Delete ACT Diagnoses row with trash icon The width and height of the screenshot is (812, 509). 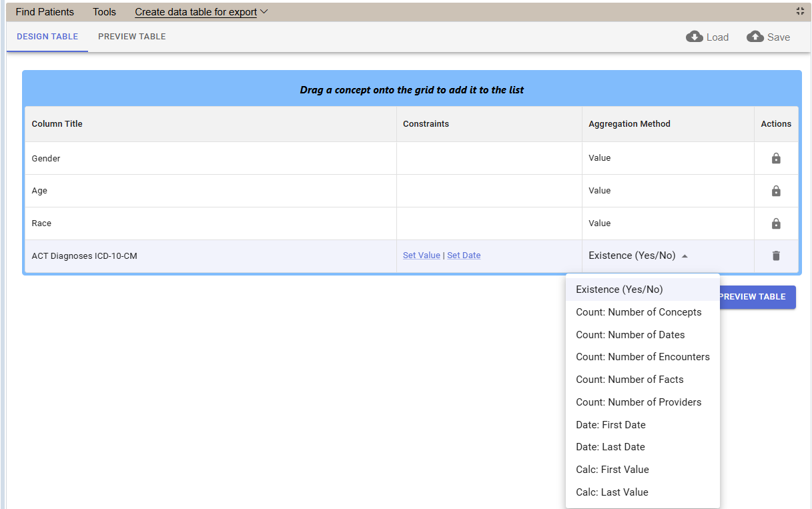tap(776, 256)
